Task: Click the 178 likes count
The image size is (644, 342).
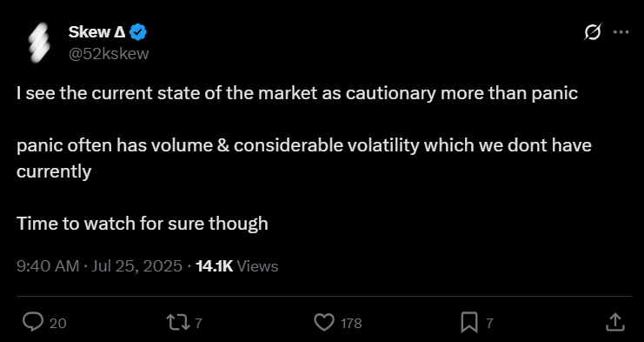Action: pos(352,323)
